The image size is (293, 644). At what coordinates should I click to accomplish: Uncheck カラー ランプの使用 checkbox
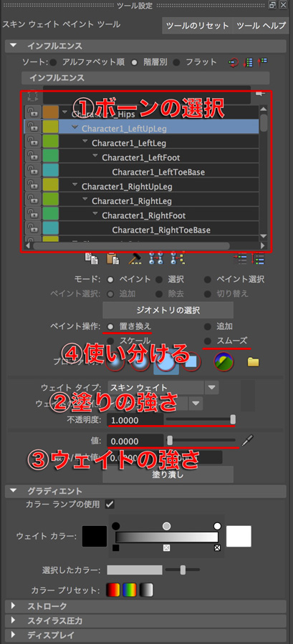pyautogui.click(x=110, y=504)
